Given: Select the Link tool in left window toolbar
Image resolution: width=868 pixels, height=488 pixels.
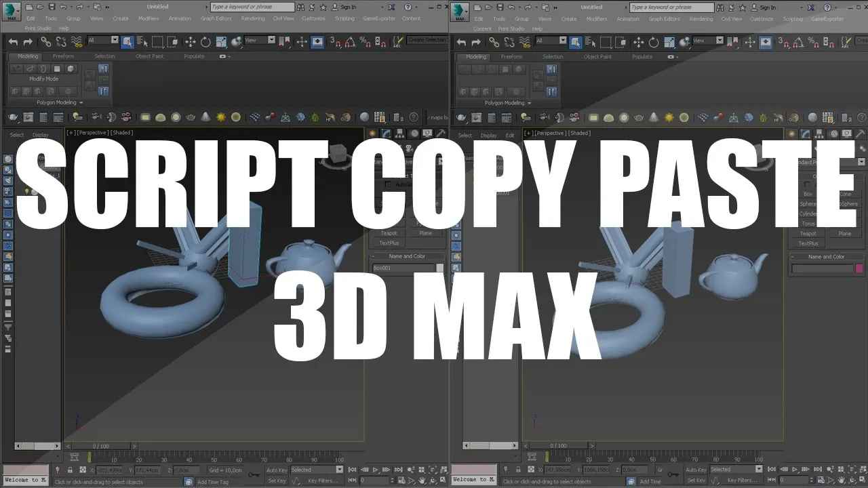Looking at the screenshot, I should click(x=45, y=42).
